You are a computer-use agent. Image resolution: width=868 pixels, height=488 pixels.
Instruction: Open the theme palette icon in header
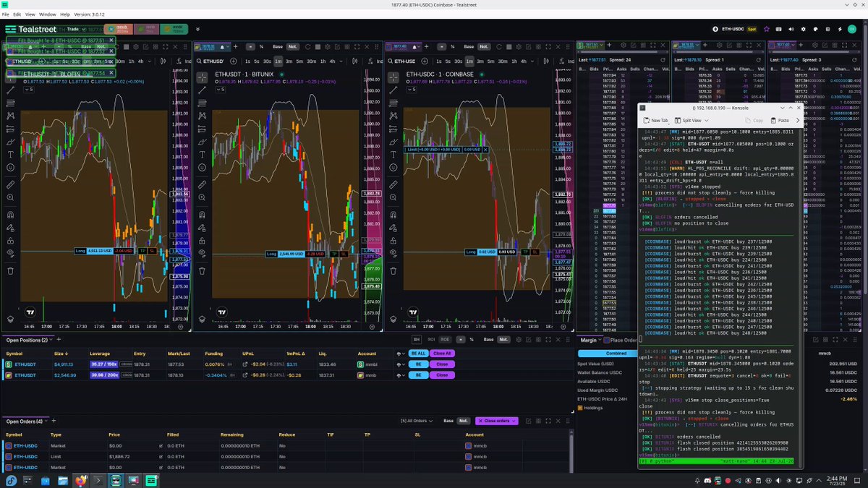pyautogui.click(x=815, y=30)
